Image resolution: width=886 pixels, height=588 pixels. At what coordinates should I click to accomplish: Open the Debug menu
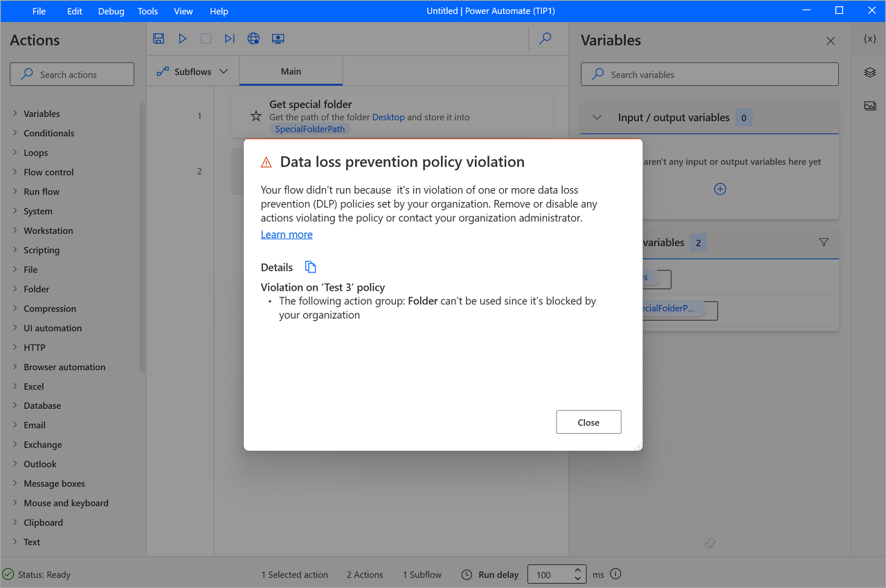point(111,11)
